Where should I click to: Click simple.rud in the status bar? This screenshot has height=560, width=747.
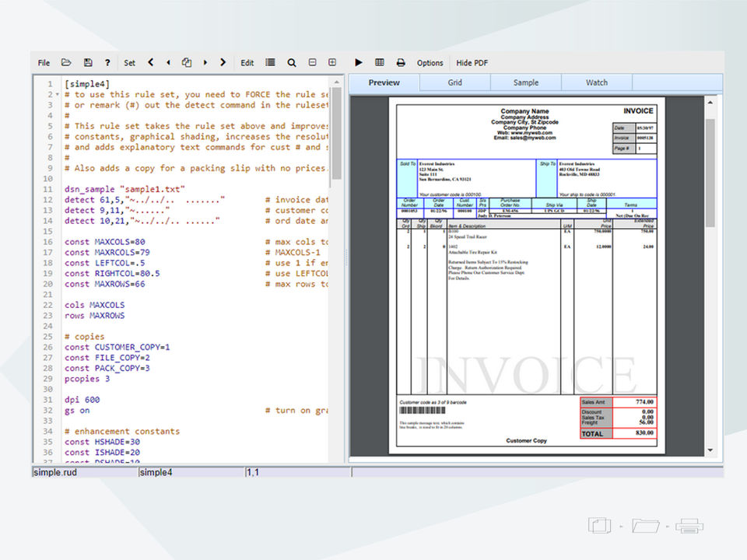54,472
